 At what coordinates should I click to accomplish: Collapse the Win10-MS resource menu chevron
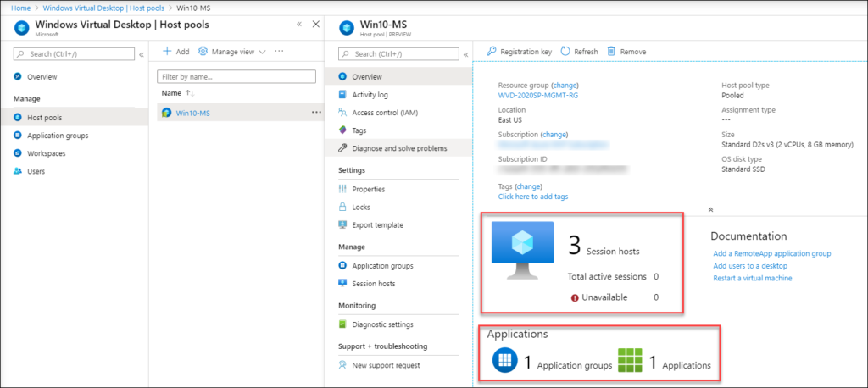(465, 54)
